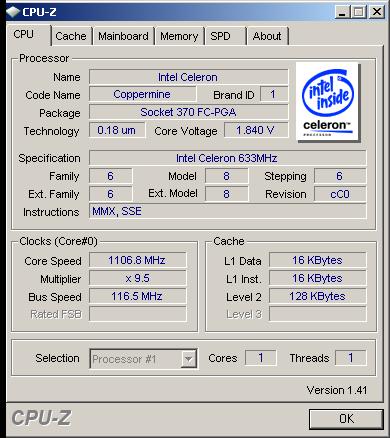Viewport: 390px width, 438px height.
Task: Switch to the Cache tab
Action: (x=71, y=36)
